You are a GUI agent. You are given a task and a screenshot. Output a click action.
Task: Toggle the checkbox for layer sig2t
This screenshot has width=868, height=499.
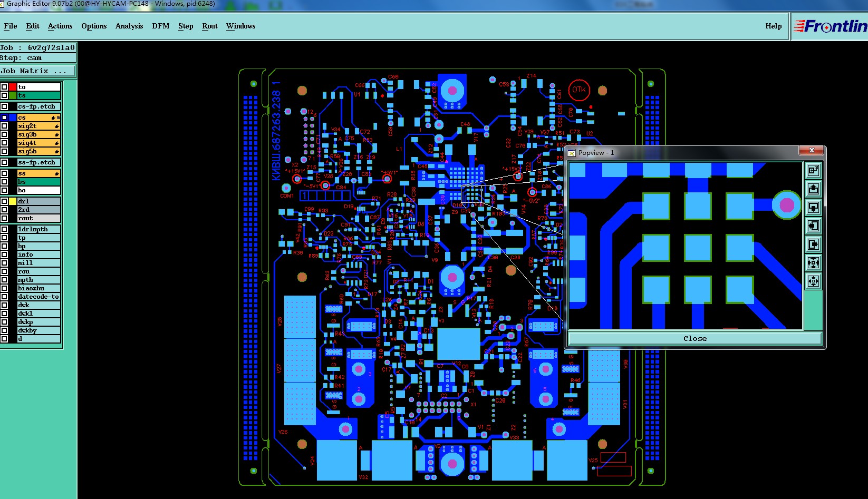pyautogui.click(x=4, y=126)
